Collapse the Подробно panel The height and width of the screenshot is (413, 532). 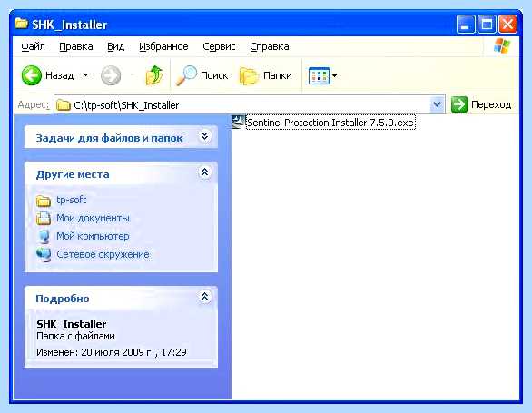click(x=204, y=297)
